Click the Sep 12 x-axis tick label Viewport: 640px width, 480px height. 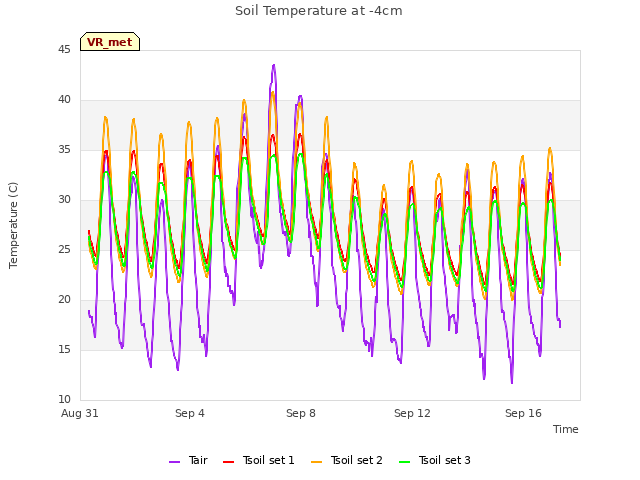412,413
